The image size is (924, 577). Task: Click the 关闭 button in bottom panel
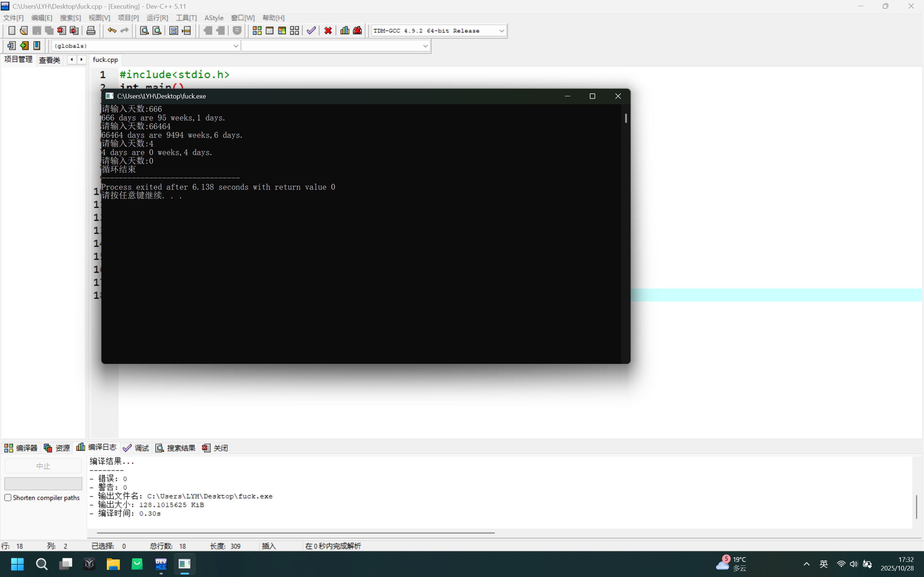(x=215, y=448)
